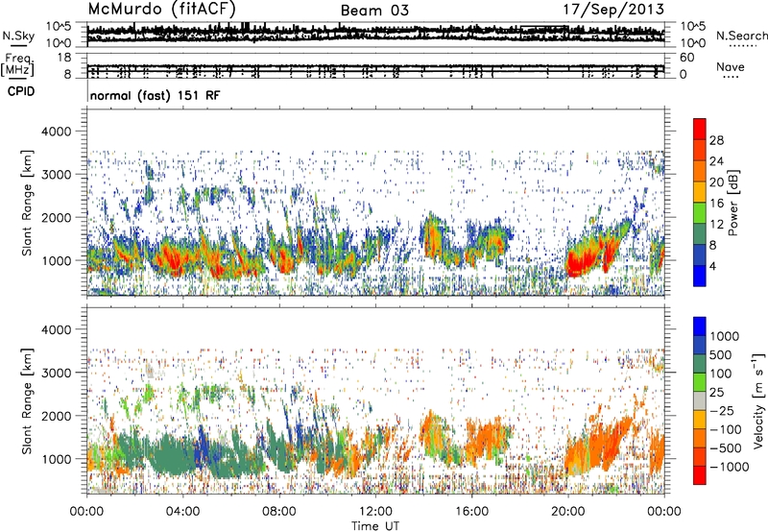This screenshot has width=768, height=532.
Task: Click the normal (fast) 151 RF text
Action: tap(155, 95)
